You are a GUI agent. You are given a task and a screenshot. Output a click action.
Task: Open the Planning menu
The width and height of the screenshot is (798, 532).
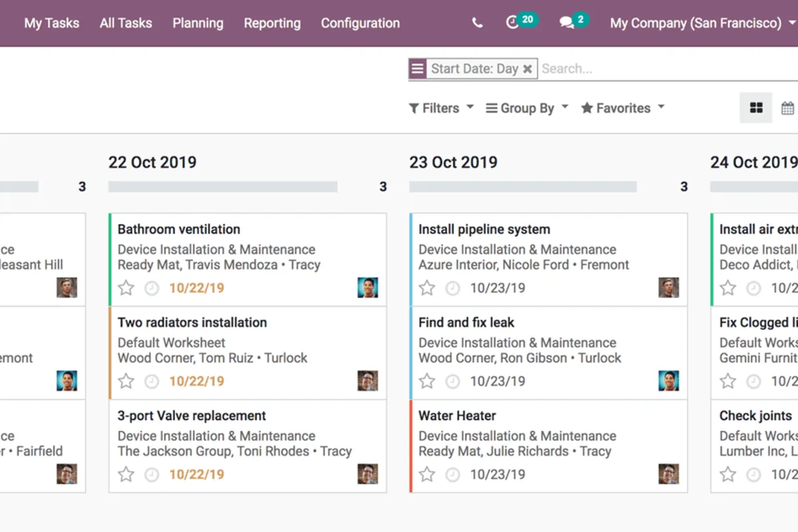coord(198,23)
